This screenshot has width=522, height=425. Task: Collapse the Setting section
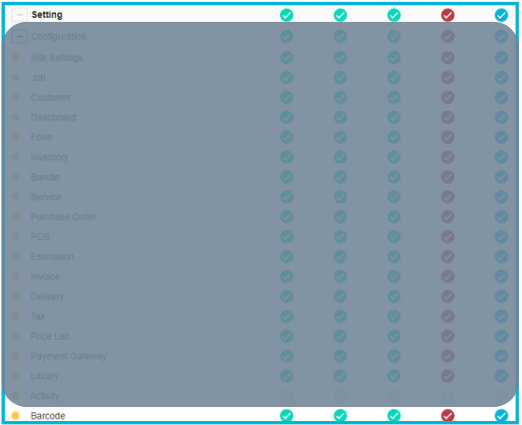(x=20, y=15)
